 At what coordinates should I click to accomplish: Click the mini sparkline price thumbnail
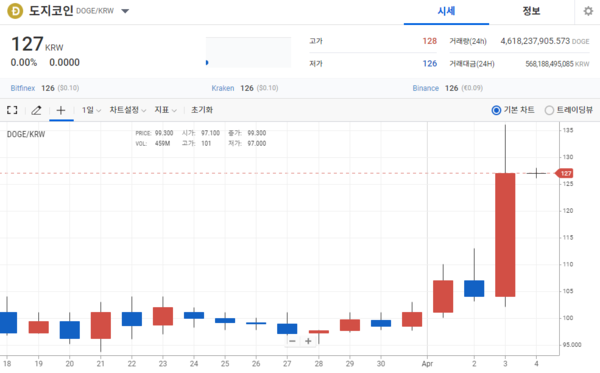248,52
